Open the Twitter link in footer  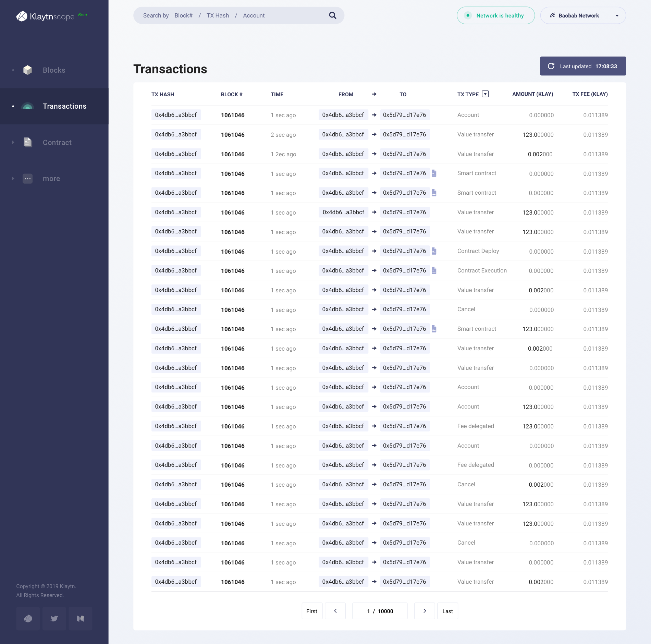tap(54, 618)
